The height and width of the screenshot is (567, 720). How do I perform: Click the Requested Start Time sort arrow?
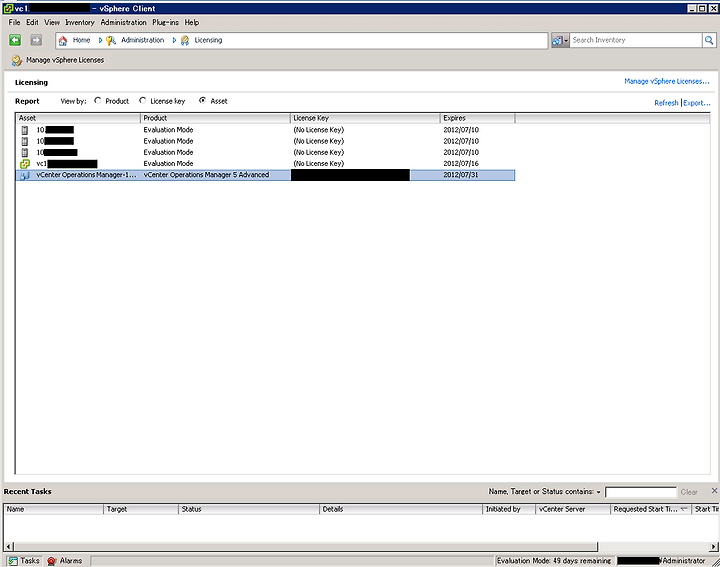(x=684, y=509)
